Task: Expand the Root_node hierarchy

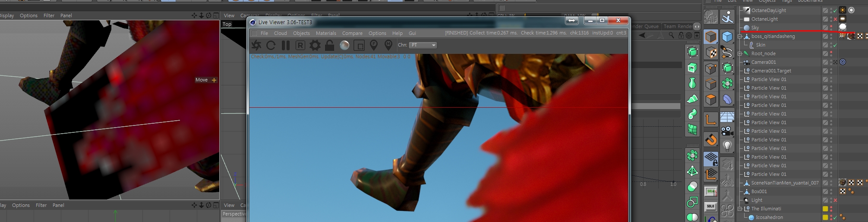Action: point(739,53)
